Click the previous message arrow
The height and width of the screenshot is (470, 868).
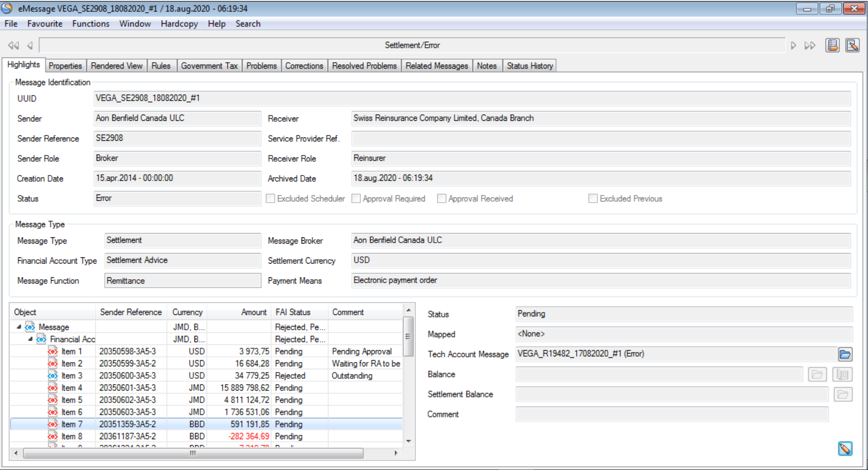(30, 46)
